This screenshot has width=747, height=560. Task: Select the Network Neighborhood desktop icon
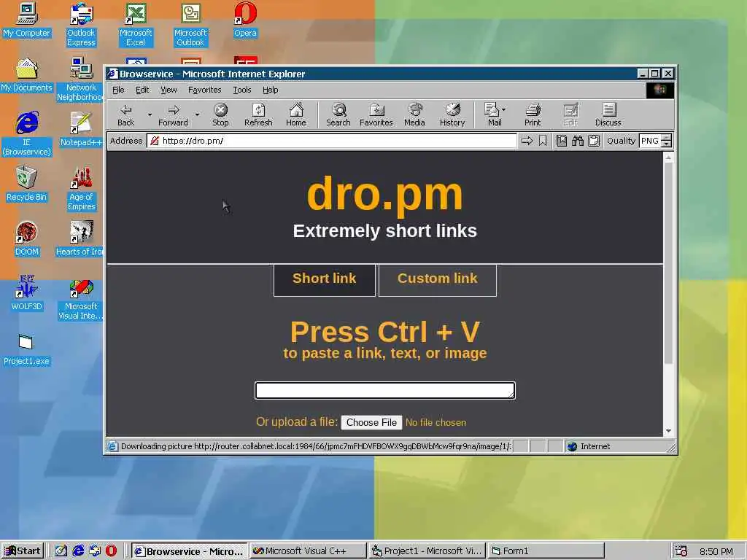tap(81, 79)
